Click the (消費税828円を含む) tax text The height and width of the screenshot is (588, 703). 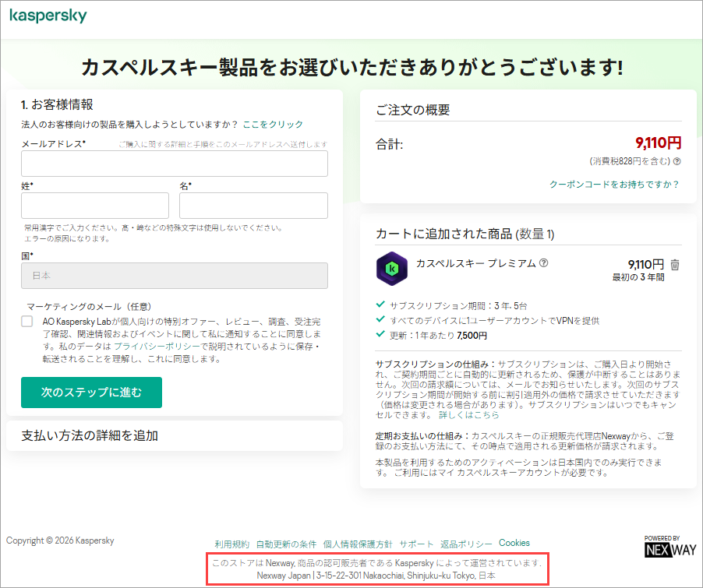tap(630, 161)
